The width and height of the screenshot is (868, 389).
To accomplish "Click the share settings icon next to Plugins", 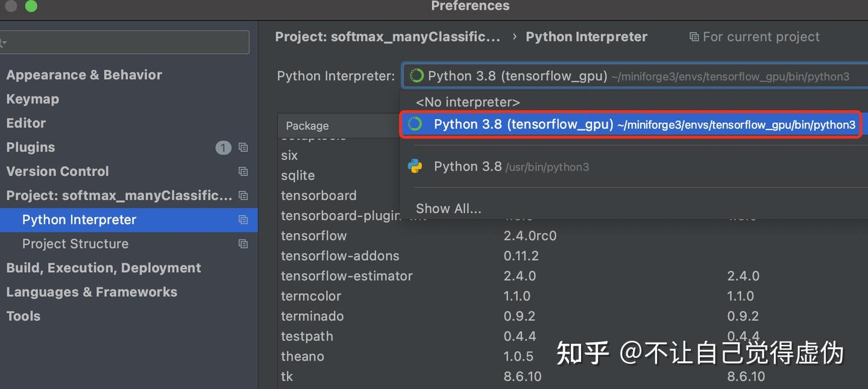I will click(243, 147).
